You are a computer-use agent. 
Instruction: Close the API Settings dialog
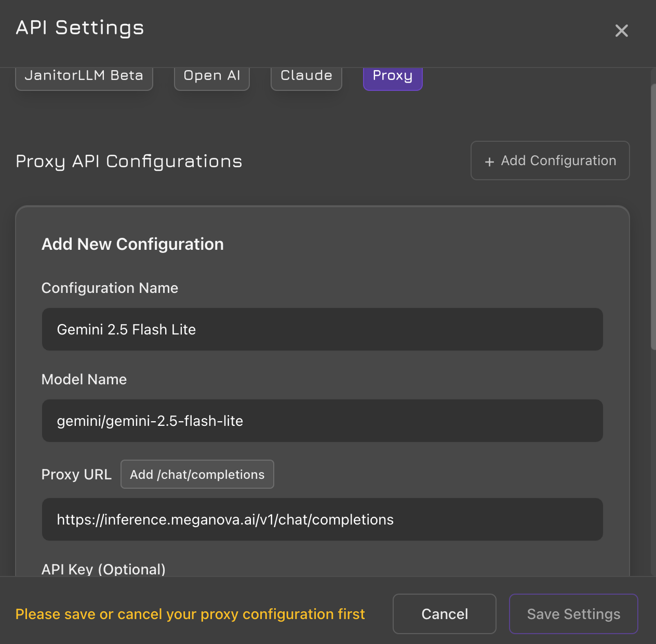click(621, 31)
